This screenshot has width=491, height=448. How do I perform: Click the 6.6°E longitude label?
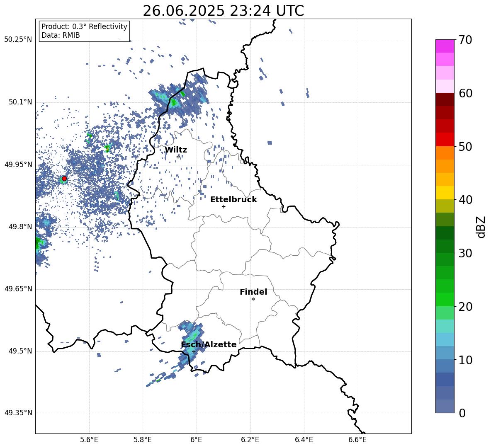(357, 440)
